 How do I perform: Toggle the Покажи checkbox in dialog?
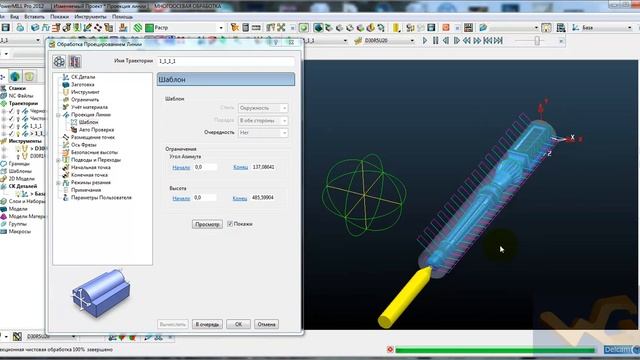pyautogui.click(x=230, y=224)
